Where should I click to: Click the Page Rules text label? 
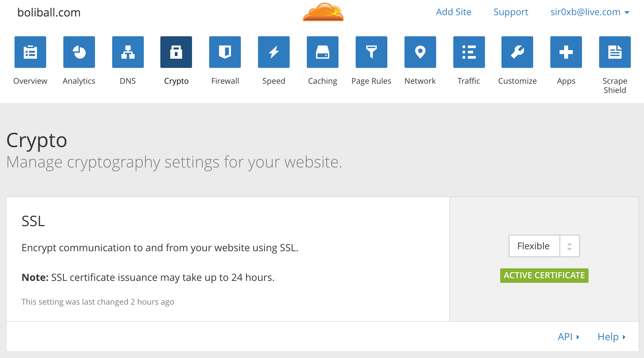[371, 81]
